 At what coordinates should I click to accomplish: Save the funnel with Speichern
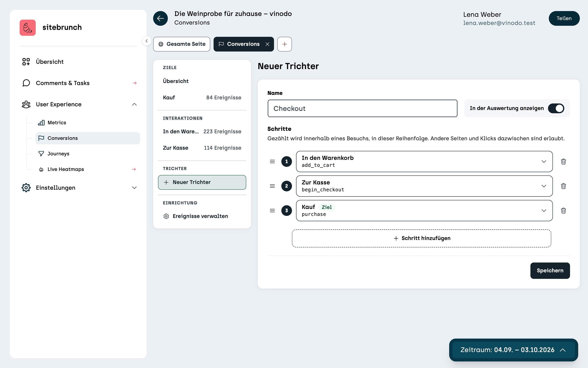click(x=550, y=270)
